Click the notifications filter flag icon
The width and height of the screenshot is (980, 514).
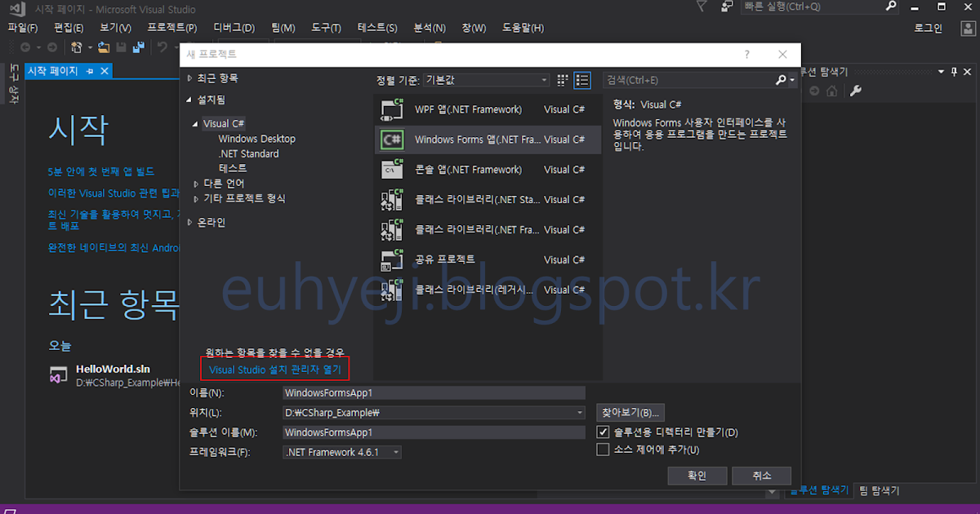pyautogui.click(x=702, y=7)
